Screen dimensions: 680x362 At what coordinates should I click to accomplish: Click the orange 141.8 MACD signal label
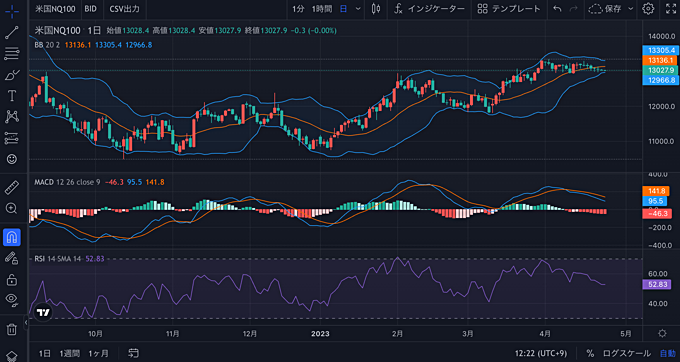(x=656, y=191)
